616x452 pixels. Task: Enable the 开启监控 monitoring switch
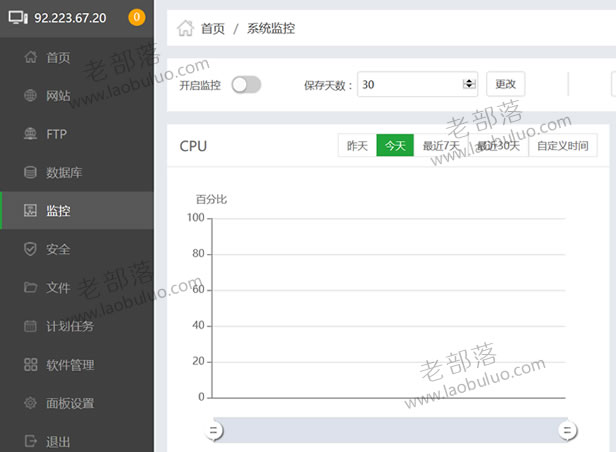coord(246,85)
